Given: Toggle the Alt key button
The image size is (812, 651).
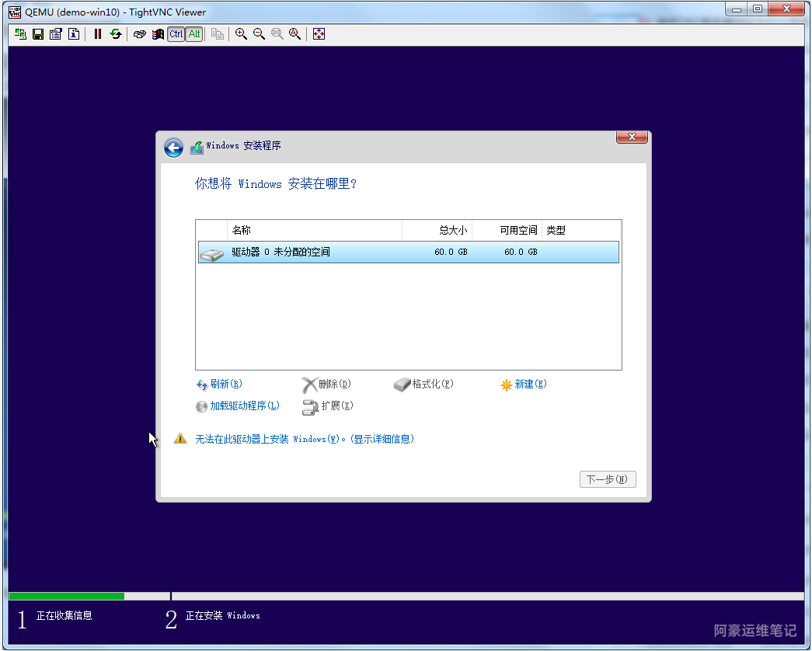Looking at the screenshot, I should pyautogui.click(x=194, y=34).
